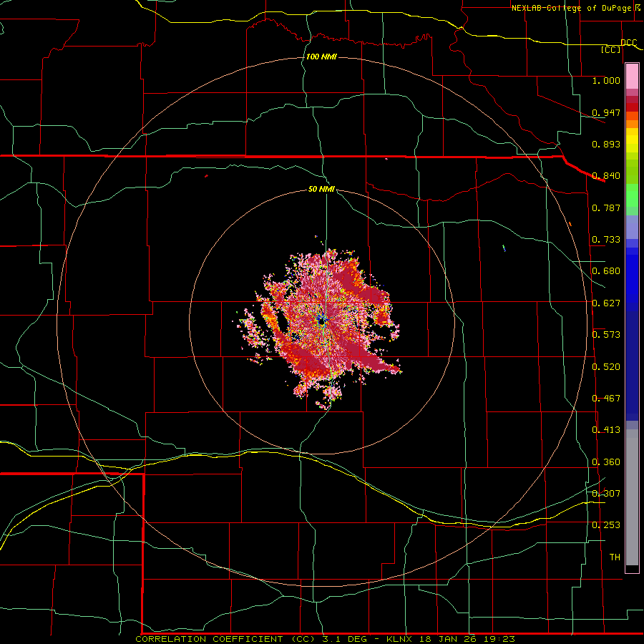644x644 pixels.
Task: Select the 0.840 scale value
Action: (x=606, y=176)
